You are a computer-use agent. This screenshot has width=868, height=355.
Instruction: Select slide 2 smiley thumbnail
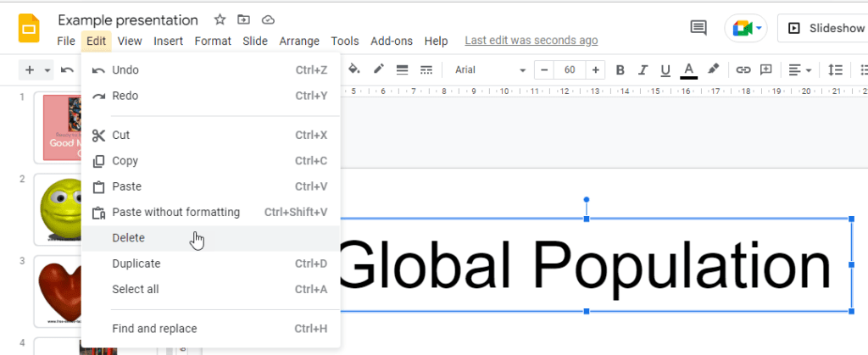(58, 209)
